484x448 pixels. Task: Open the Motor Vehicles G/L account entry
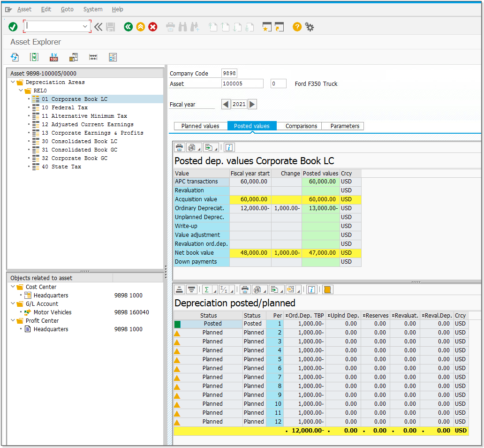[53, 312]
